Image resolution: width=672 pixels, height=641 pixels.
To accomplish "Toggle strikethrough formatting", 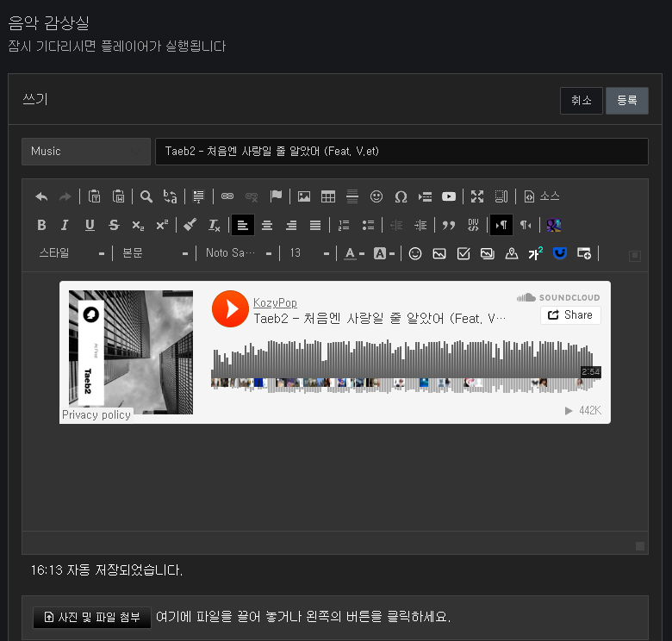I will coord(114,225).
